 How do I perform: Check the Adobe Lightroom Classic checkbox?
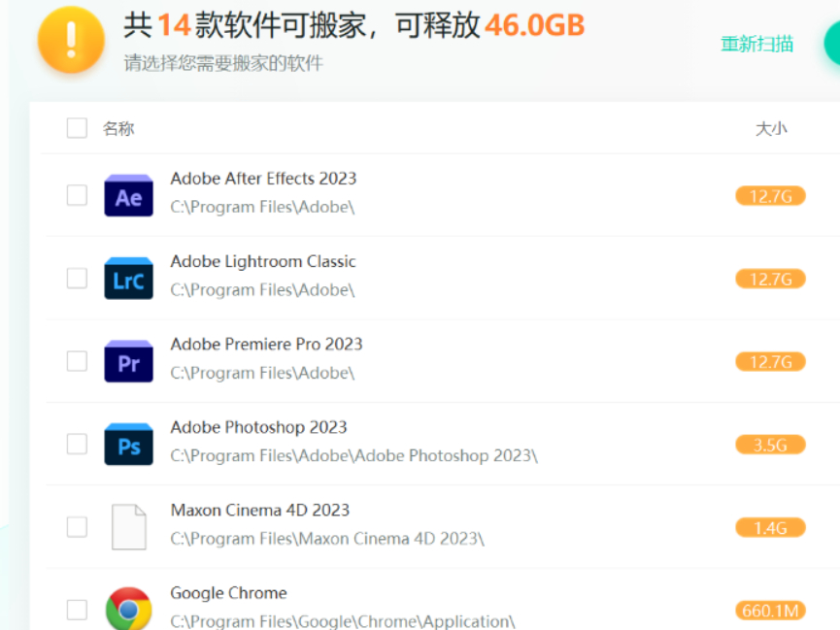pyautogui.click(x=77, y=278)
